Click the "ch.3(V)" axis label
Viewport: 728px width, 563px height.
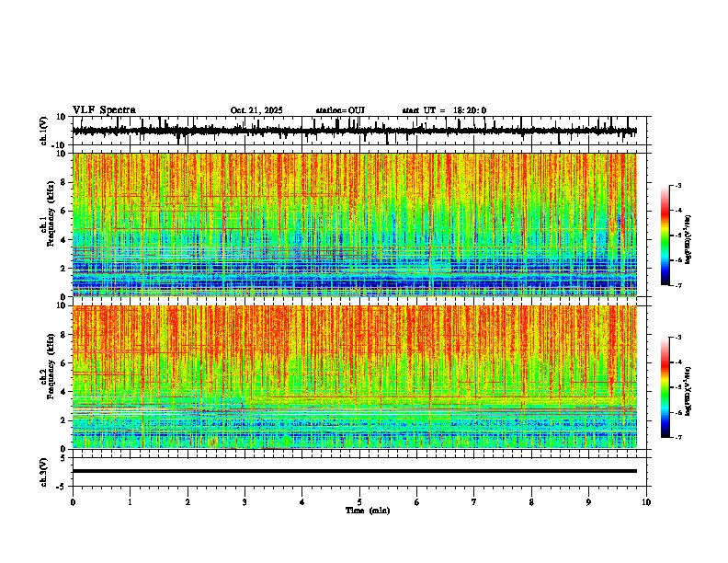click(44, 472)
